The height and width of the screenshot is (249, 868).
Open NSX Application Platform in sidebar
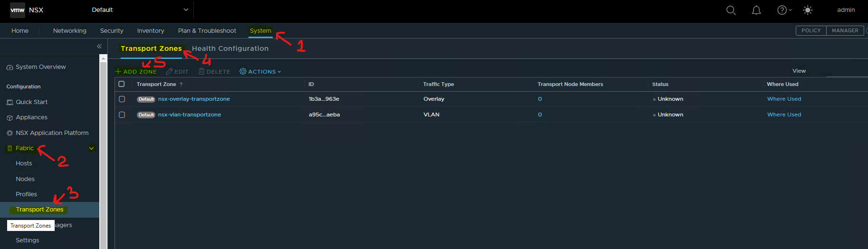pyautogui.click(x=52, y=133)
